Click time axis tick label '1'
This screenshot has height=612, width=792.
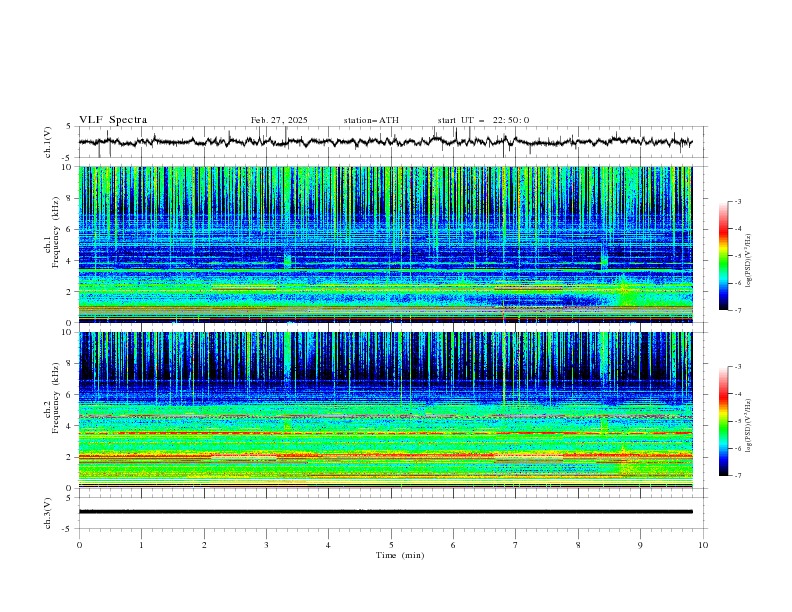pyautogui.click(x=141, y=545)
